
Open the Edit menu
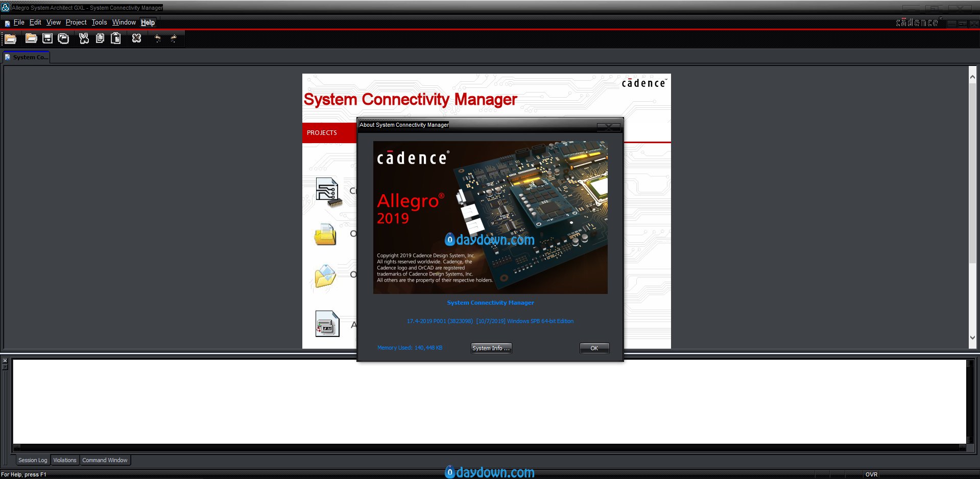pyautogui.click(x=35, y=22)
